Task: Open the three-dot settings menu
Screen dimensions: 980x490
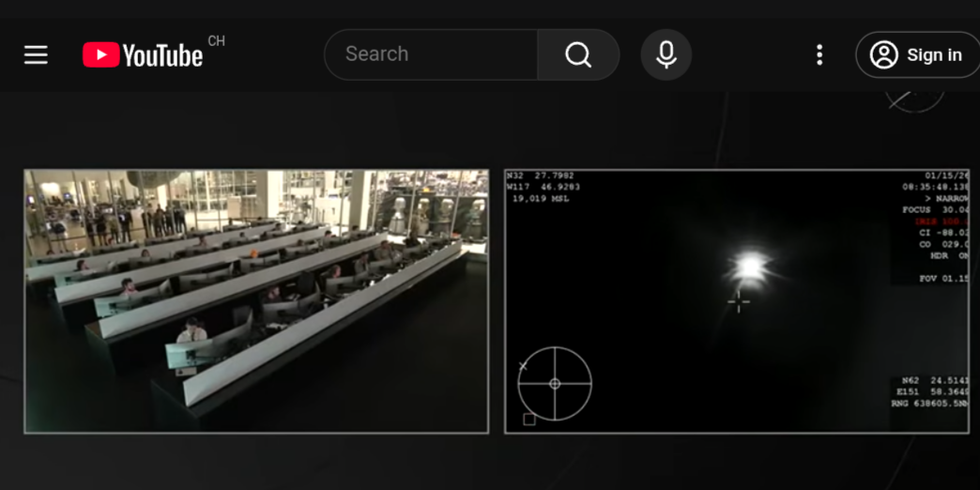Action: point(819,55)
